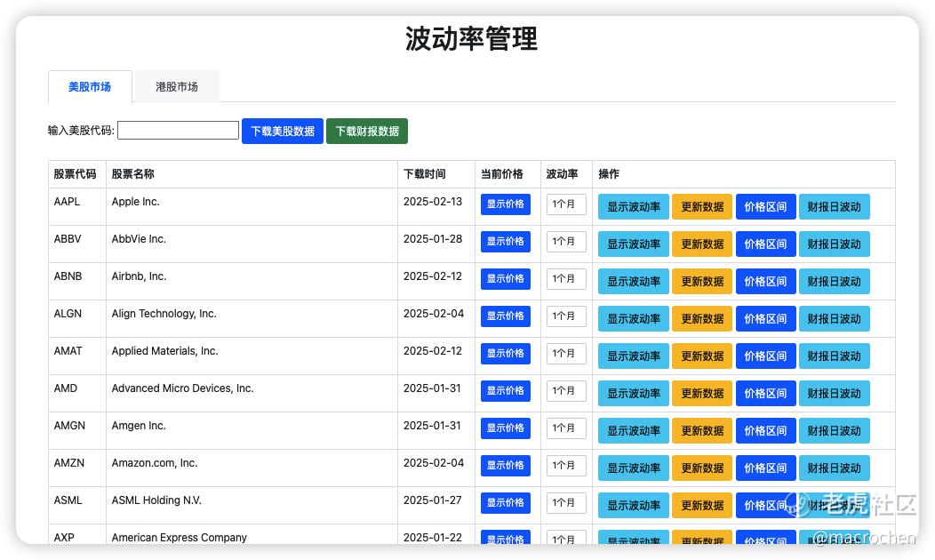935x560 pixels.
Task: Click the green 下载财报数据 button
Action: point(367,131)
